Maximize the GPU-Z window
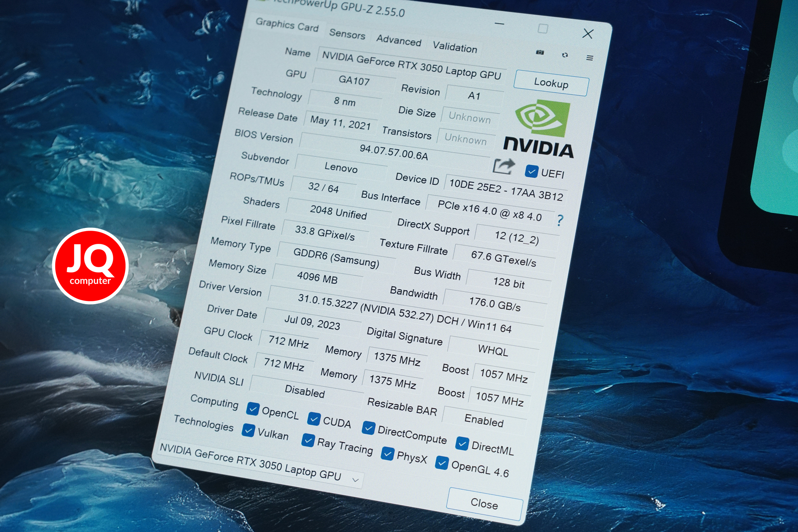 coord(543,28)
